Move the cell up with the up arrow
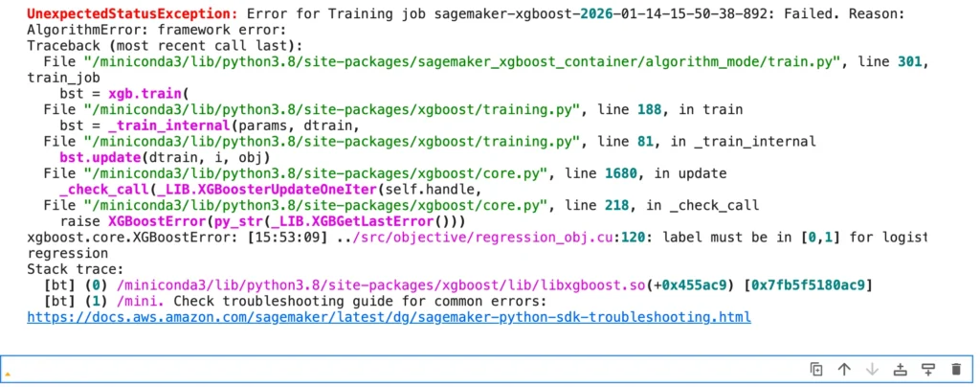980x387 pixels. (844, 369)
